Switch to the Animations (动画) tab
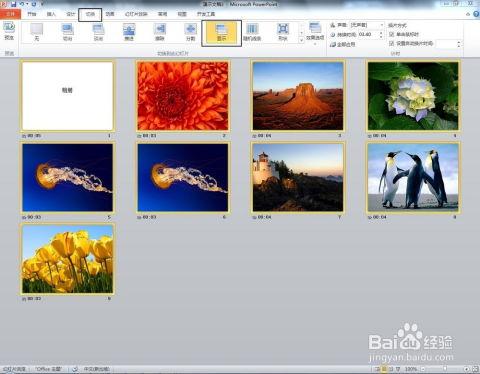The width and height of the screenshot is (480, 374). (x=110, y=14)
